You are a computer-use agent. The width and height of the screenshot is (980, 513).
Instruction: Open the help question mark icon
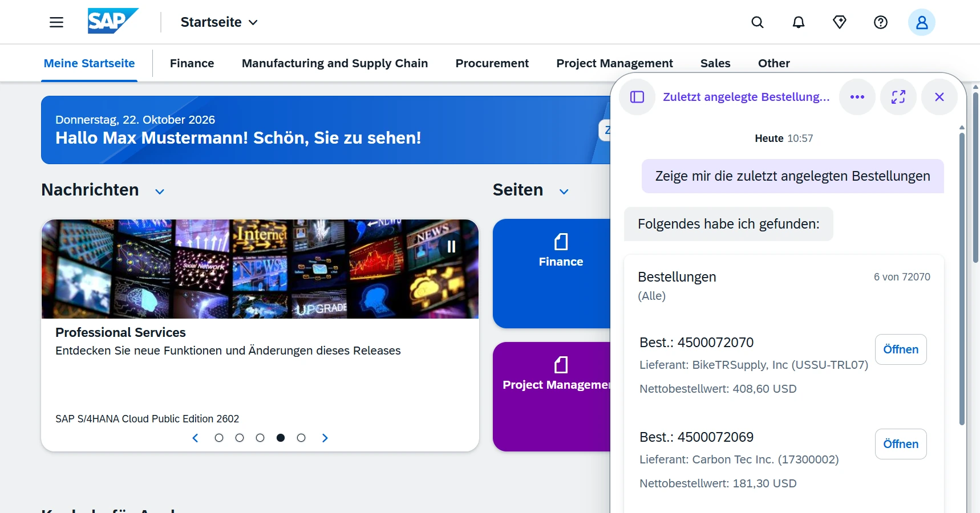[x=881, y=22]
